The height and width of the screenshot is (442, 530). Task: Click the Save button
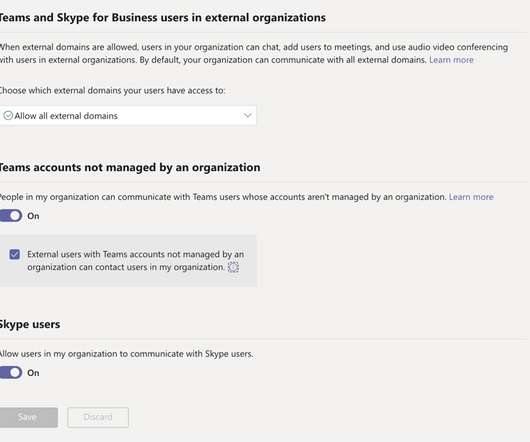click(x=28, y=417)
